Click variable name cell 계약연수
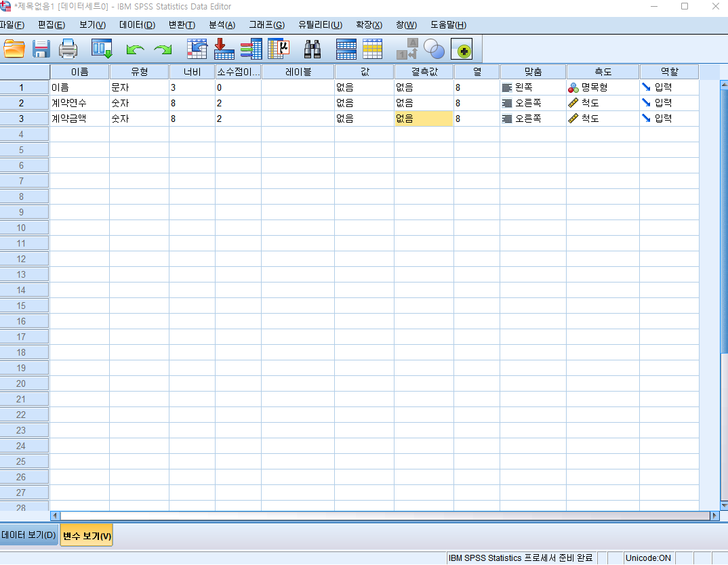This screenshot has height=565, width=728. (79, 103)
